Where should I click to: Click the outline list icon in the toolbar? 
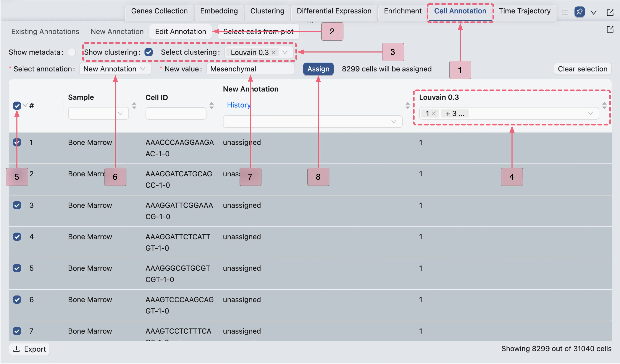click(565, 12)
